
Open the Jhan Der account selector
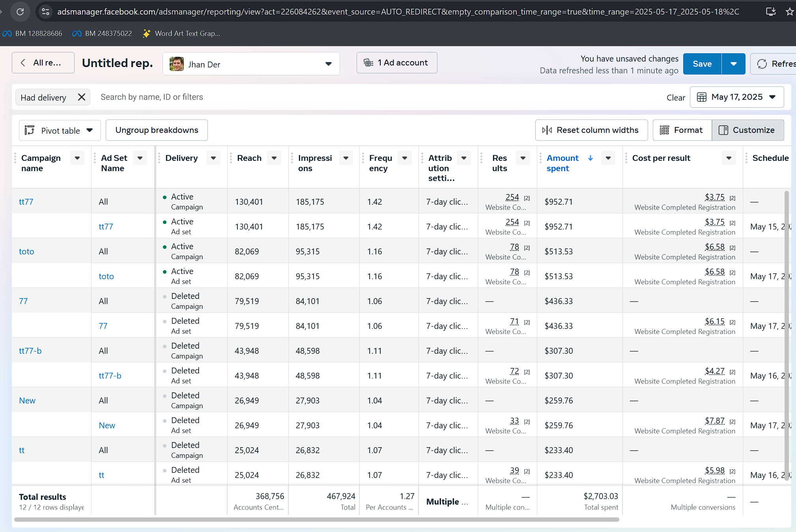[251, 64]
